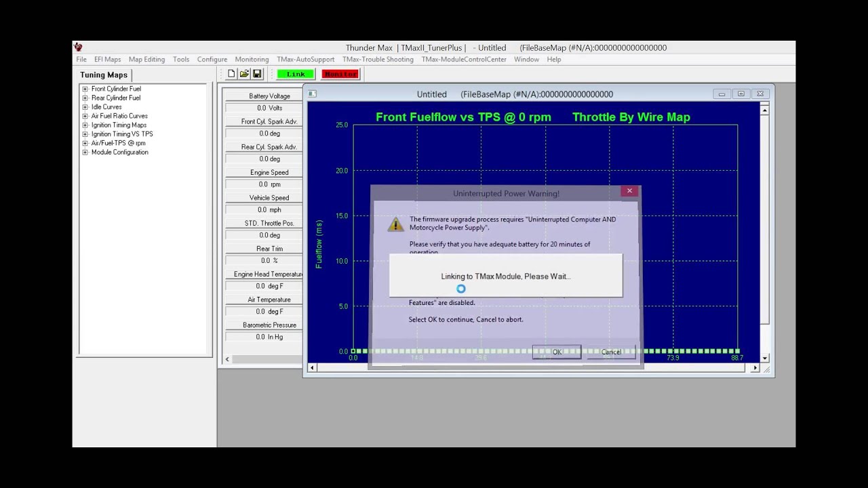Open the TMax-Trouble Shooting menu
This screenshot has height=488, width=868.
coord(378,60)
